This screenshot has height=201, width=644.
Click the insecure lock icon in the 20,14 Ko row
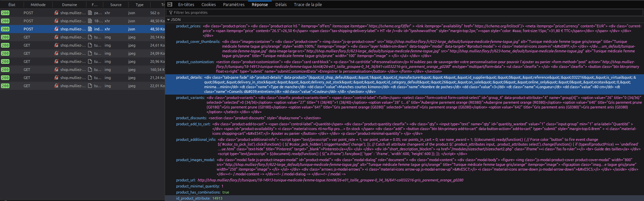[x=56, y=37]
